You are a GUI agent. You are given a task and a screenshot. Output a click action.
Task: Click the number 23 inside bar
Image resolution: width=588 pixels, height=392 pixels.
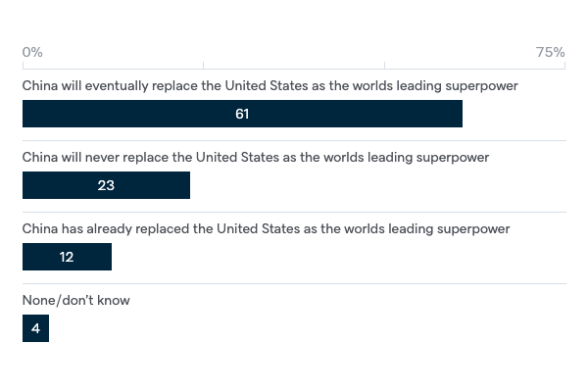coord(106,185)
